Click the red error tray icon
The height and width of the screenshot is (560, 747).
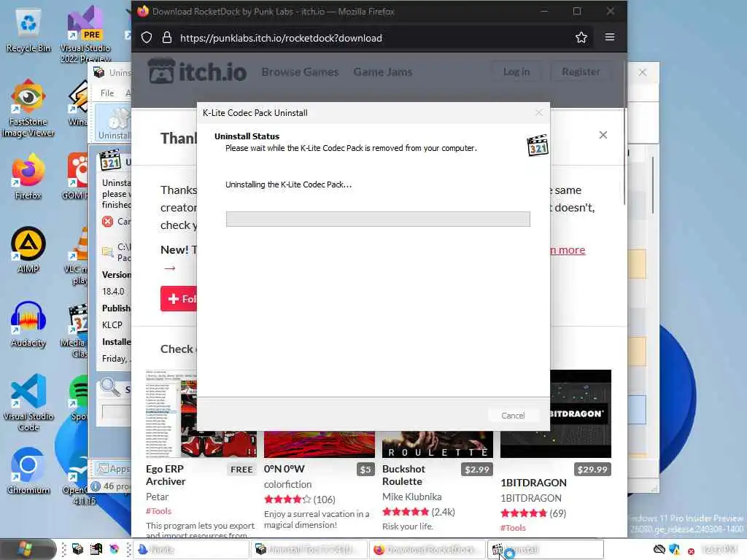[x=691, y=551]
